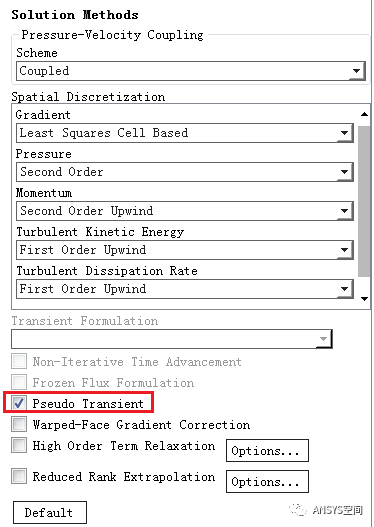Enable Reduced Rank Extrapolation checkbox

tap(19, 476)
